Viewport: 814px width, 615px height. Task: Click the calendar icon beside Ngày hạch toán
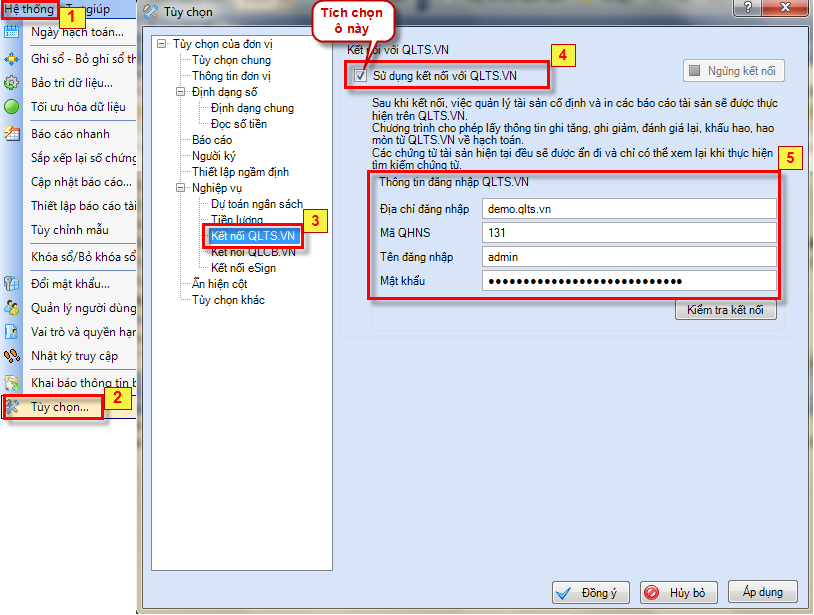(11, 32)
